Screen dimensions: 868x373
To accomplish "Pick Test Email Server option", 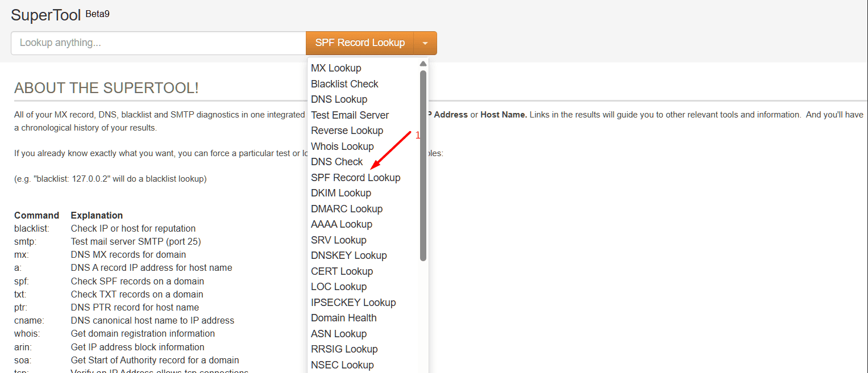I will click(x=350, y=115).
